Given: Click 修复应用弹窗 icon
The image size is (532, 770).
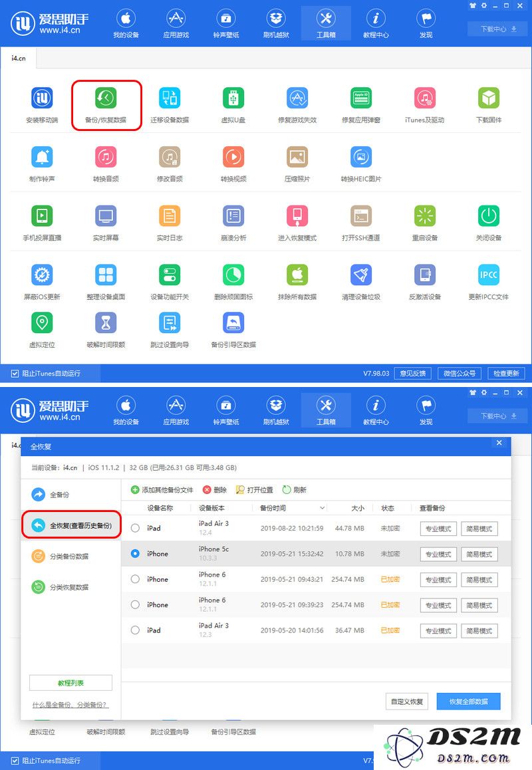Looking at the screenshot, I should pyautogui.click(x=361, y=98).
